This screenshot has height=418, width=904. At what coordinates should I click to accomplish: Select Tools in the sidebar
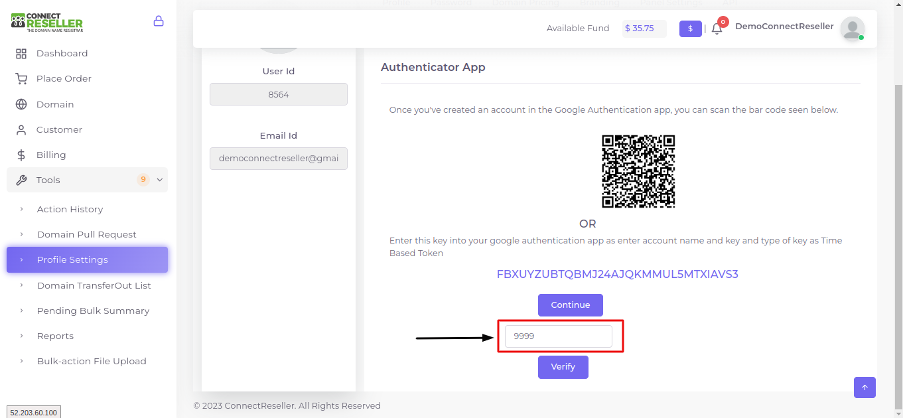pyautogui.click(x=87, y=180)
